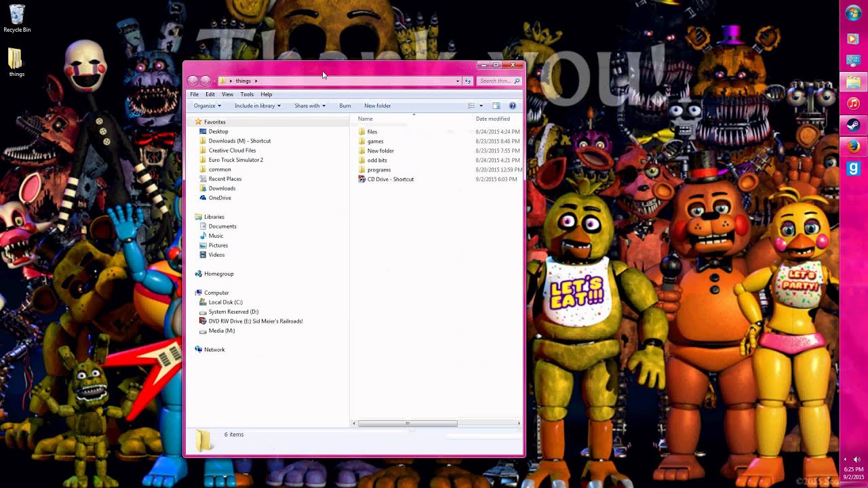Launch Steam from the taskbar

point(853,125)
